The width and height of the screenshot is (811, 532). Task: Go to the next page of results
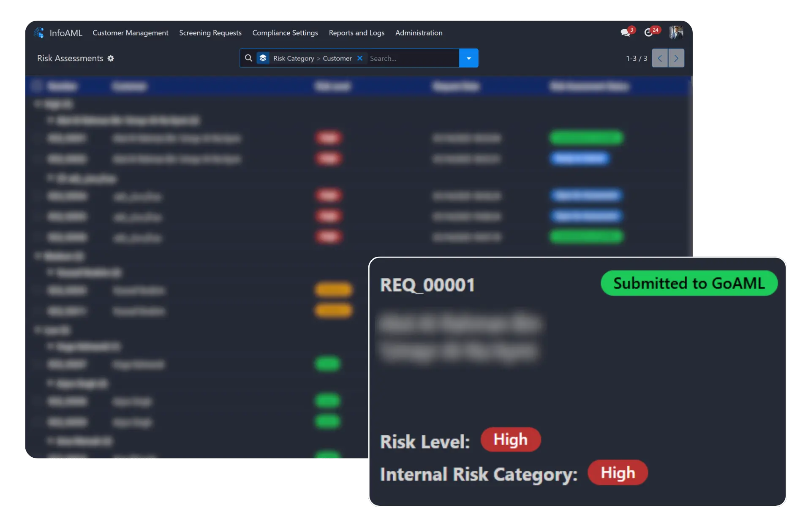tap(676, 58)
